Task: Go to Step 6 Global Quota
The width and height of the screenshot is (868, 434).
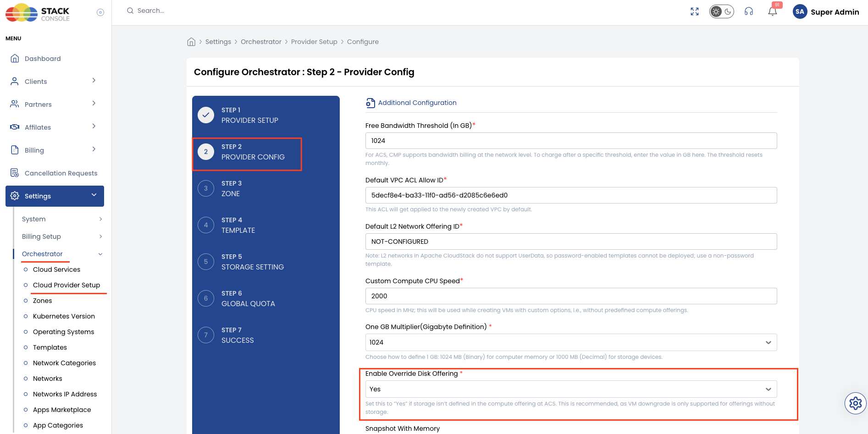Action: pos(248,298)
